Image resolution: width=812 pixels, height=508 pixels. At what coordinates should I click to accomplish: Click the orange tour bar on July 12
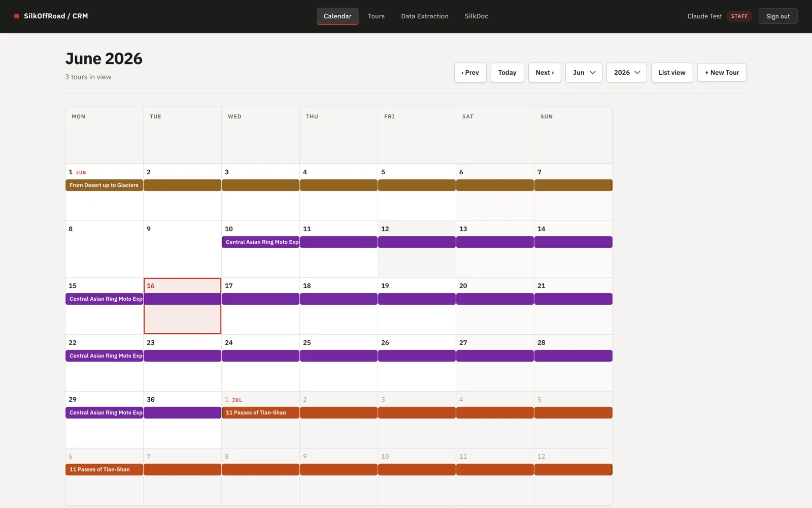coord(573,470)
